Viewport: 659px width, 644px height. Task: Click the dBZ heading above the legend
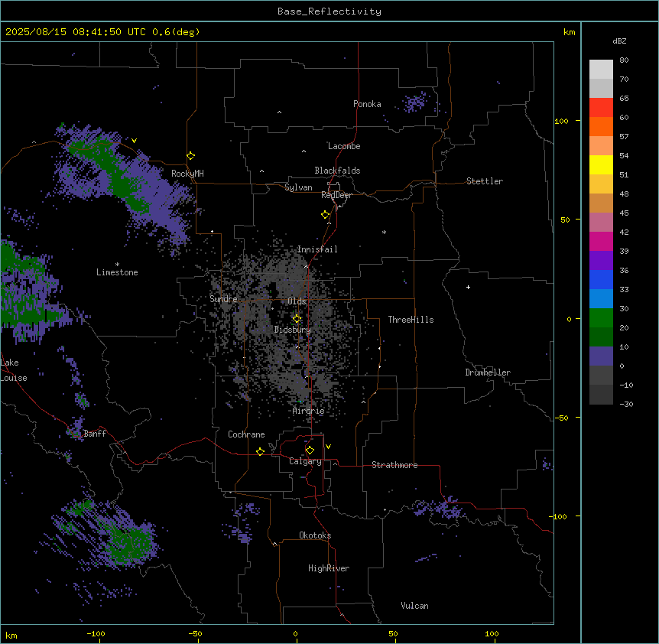click(619, 41)
